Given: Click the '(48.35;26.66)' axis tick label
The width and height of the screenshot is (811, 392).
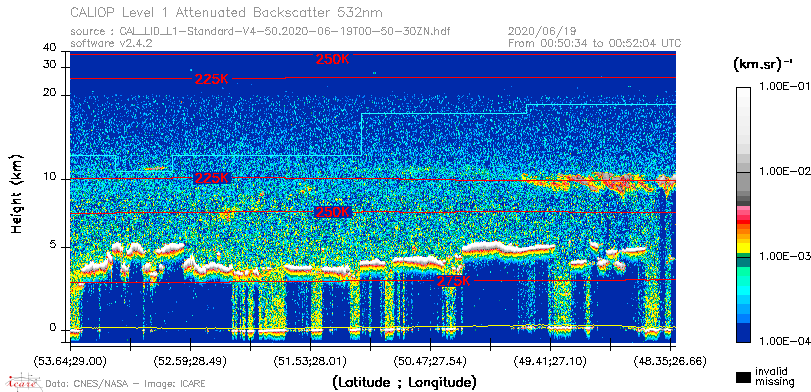Looking at the screenshot, I should [x=670, y=360].
